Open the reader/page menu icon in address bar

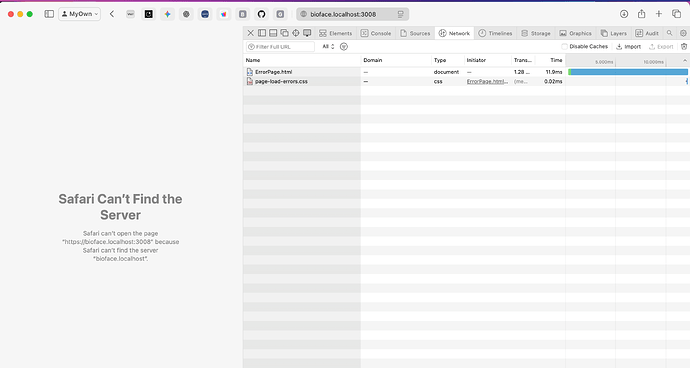[400, 14]
